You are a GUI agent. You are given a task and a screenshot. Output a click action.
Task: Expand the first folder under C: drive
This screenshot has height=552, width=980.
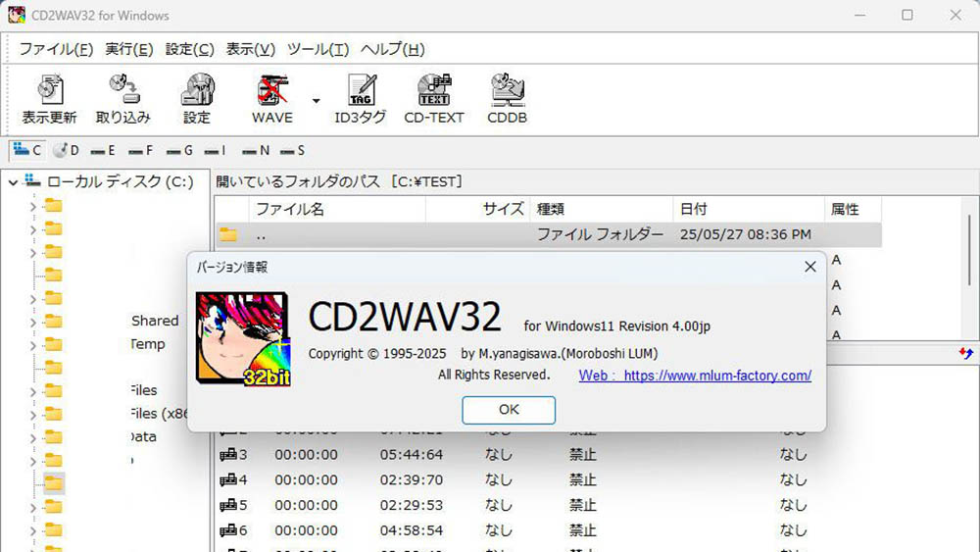[33, 206]
